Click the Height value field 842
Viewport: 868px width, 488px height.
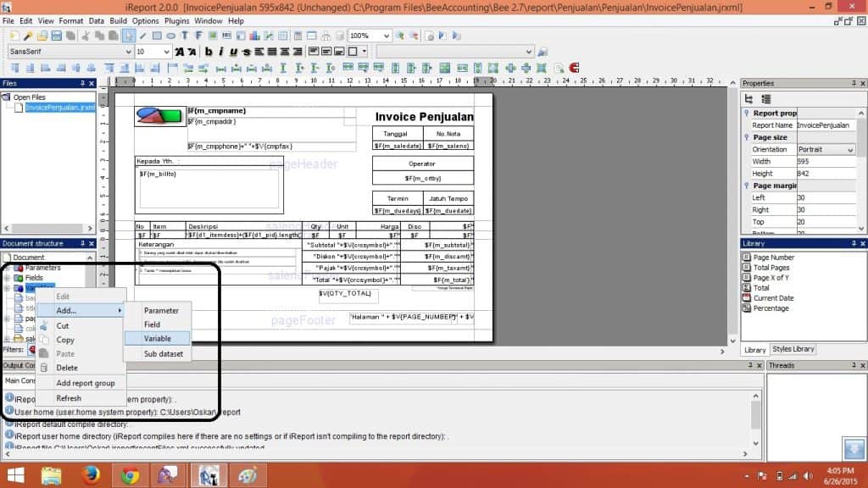click(x=826, y=174)
